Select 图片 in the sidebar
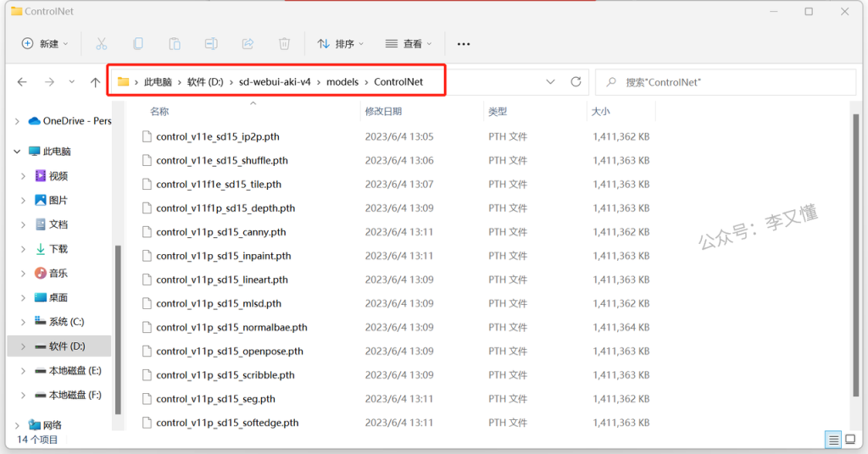 click(52, 200)
